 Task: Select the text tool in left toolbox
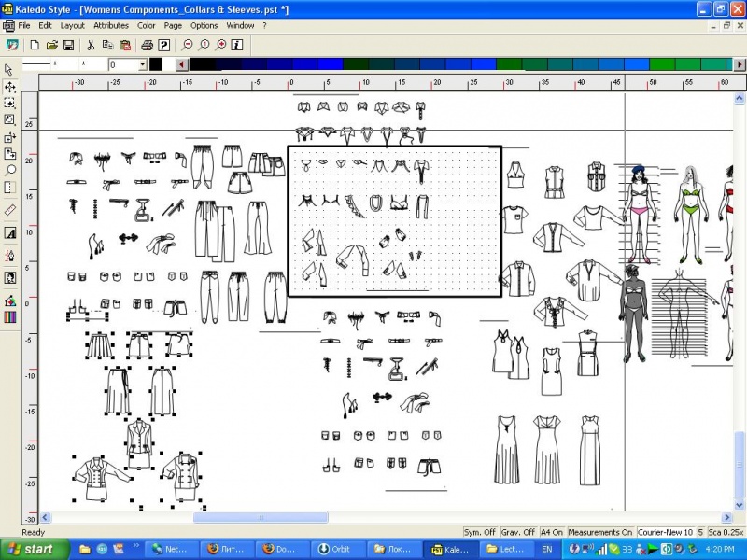[9, 232]
